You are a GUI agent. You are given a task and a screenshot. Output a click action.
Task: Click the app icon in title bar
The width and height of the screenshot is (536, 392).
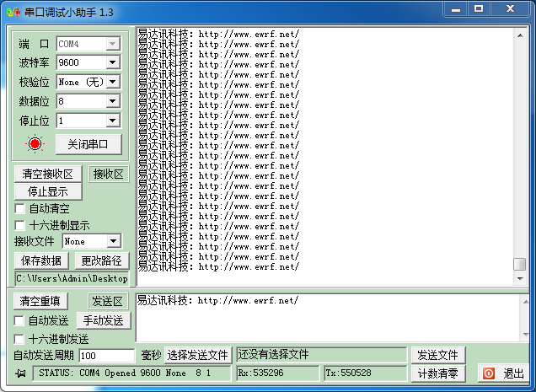13,13
